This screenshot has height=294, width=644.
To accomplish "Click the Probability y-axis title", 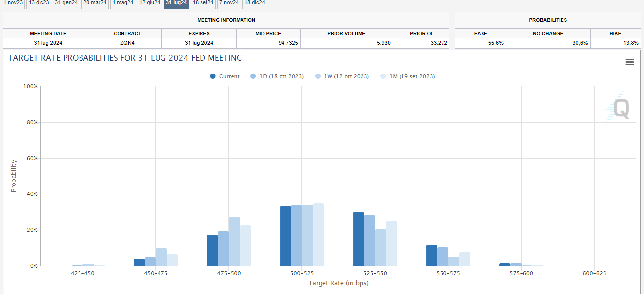I will click(x=14, y=176).
